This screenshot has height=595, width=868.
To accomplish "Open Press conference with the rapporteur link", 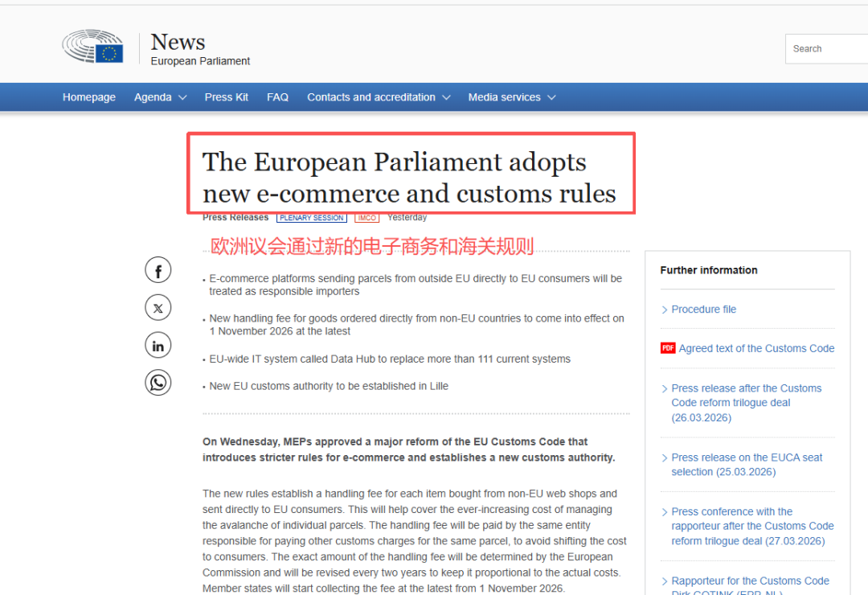I will pos(752,527).
